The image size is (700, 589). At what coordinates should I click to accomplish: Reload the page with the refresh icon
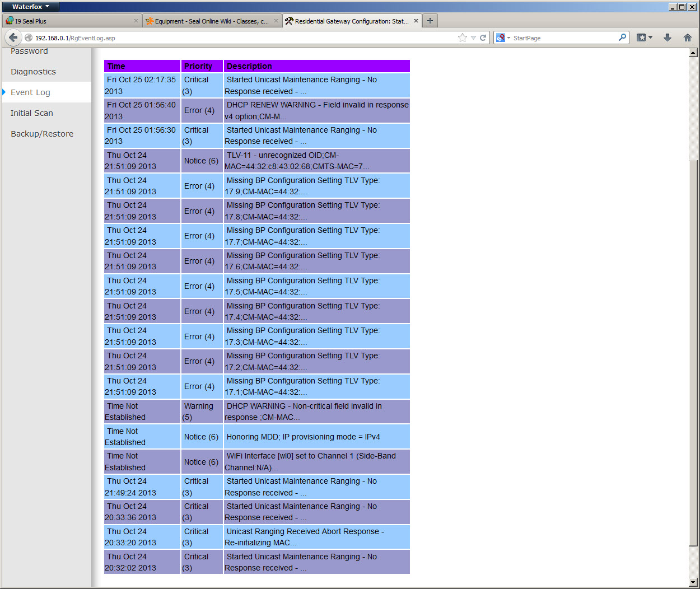click(x=483, y=38)
